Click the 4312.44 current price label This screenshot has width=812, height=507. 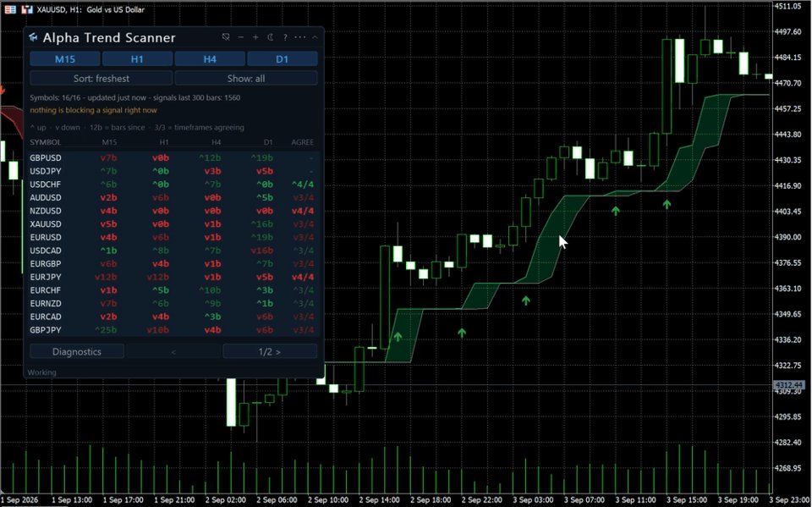pyautogui.click(x=788, y=384)
